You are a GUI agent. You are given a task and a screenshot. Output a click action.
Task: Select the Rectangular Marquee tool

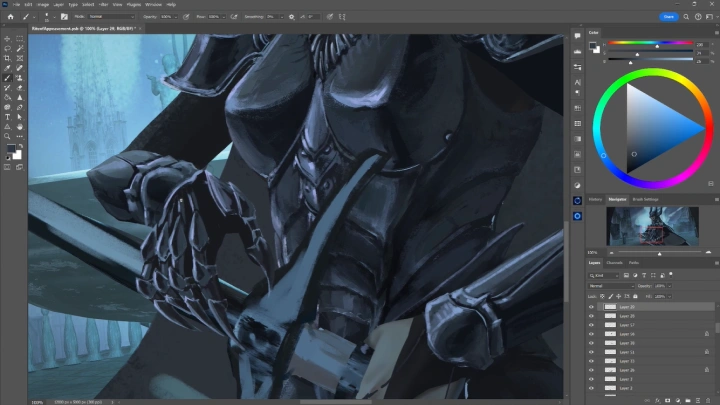coord(20,39)
